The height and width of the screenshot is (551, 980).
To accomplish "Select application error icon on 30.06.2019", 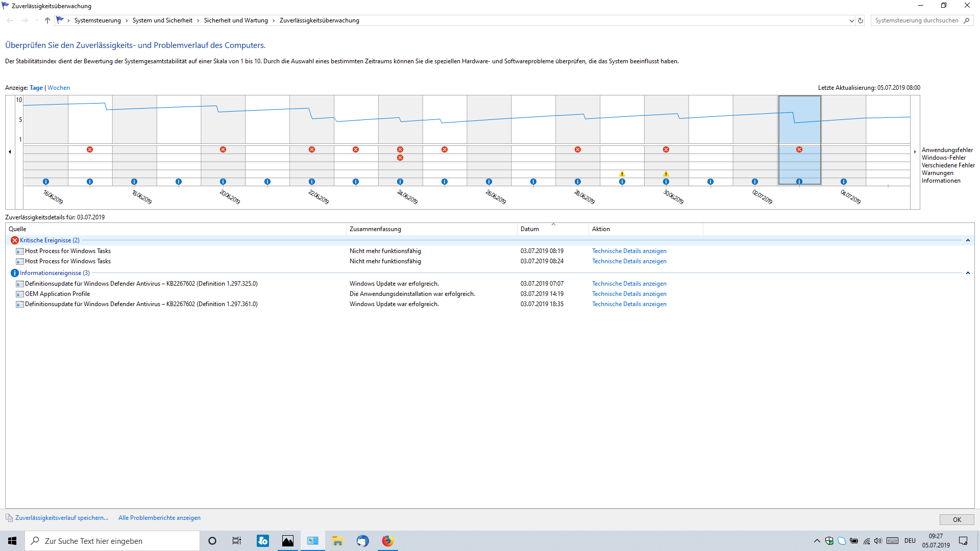I will [666, 149].
